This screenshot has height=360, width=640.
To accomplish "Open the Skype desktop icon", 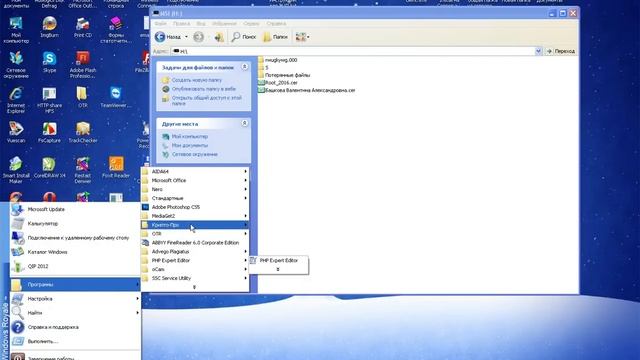I will coord(49,62).
